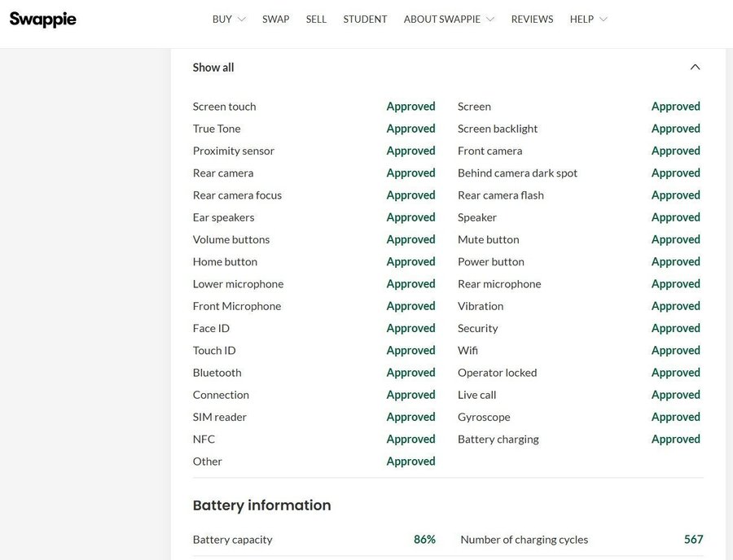Screen dimensions: 733x560
Task: Navigate to the STUDENT page
Action: coord(365,19)
